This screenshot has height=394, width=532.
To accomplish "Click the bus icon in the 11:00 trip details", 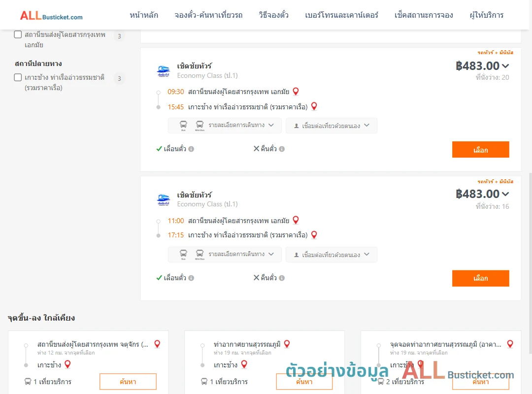I will 183,254.
